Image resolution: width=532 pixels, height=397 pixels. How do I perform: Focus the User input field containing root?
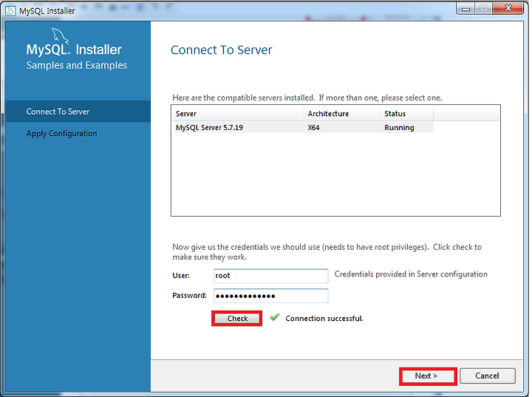[270, 276]
